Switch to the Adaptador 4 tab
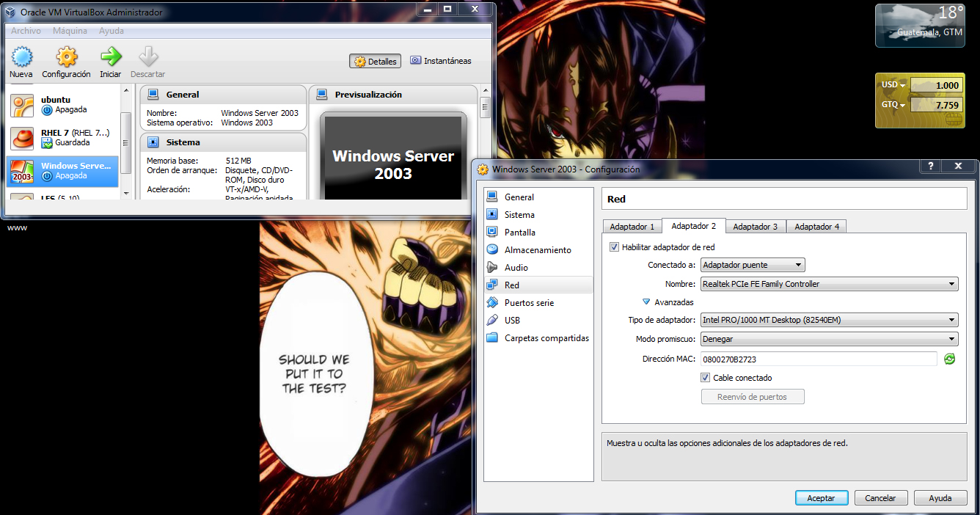Screen dimensions: 980x515 [816, 227]
